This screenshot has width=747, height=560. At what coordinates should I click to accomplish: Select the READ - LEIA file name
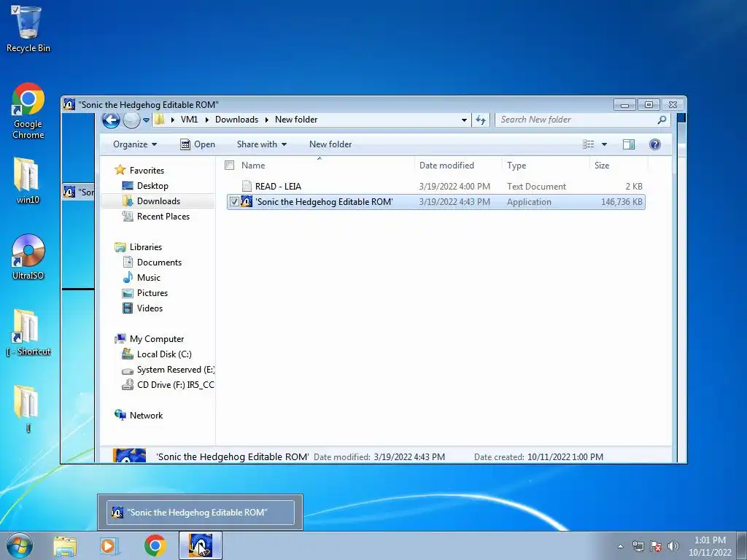click(278, 186)
